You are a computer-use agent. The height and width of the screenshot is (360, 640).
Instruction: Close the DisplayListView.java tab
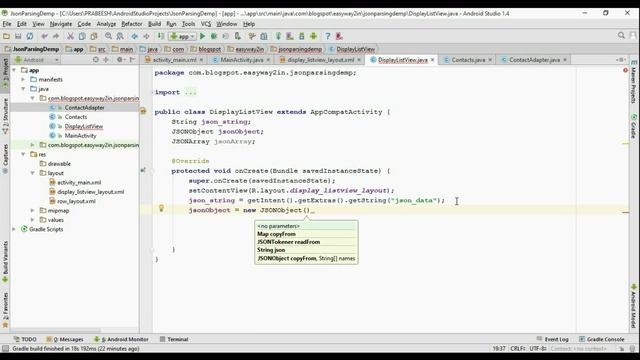click(432, 60)
